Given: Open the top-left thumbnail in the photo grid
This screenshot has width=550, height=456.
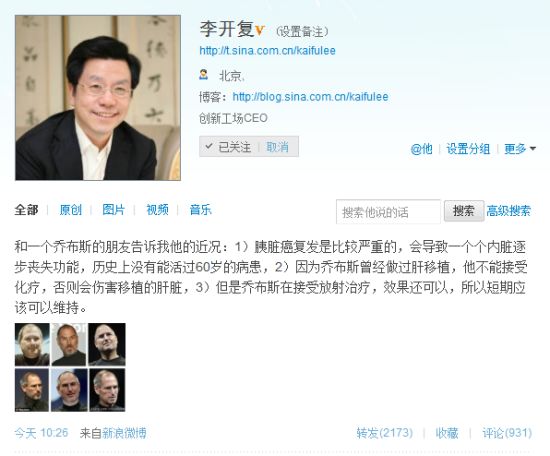Looking at the screenshot, I should [32, 344].
